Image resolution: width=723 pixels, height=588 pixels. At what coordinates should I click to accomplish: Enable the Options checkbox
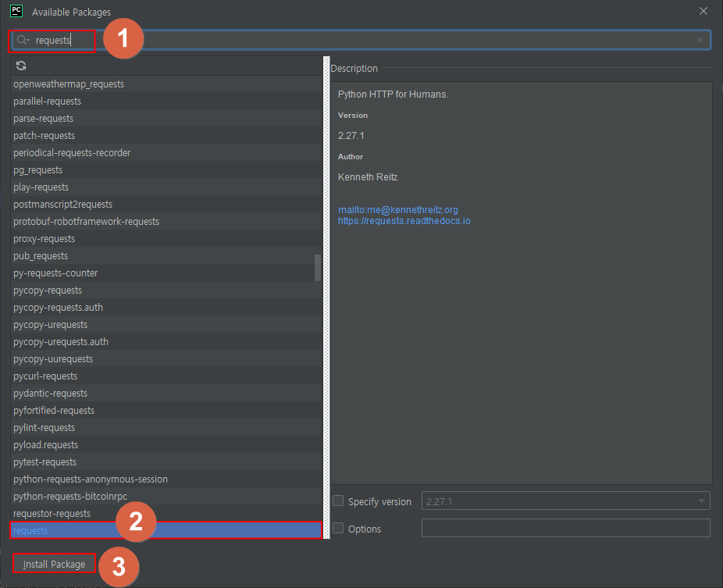(x=338, y=528)
